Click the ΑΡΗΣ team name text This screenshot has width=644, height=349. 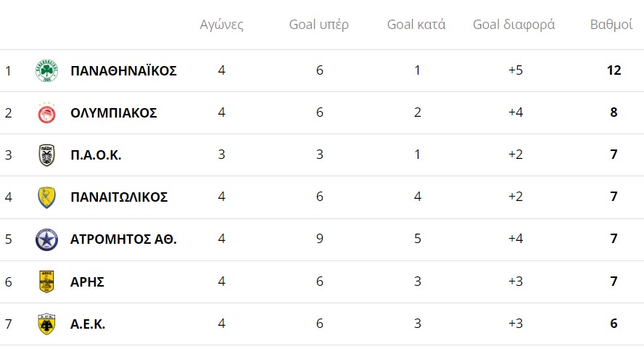(87, 282)
